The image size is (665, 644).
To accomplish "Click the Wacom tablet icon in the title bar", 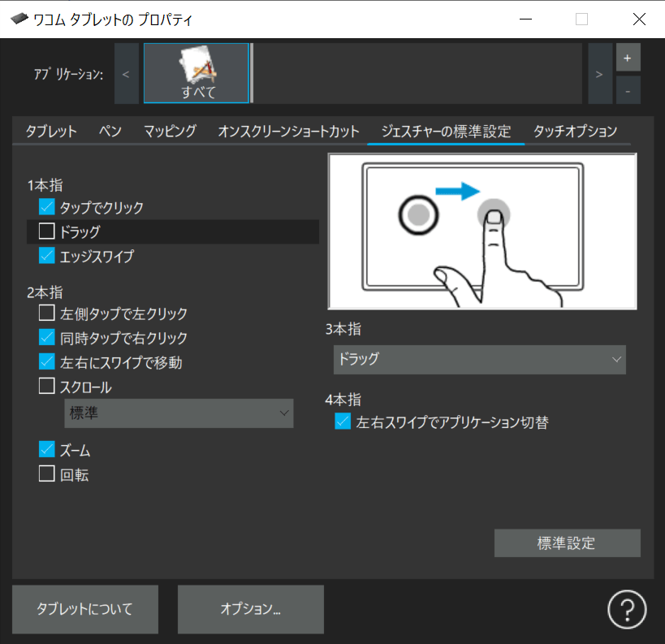I will (19, 19).
